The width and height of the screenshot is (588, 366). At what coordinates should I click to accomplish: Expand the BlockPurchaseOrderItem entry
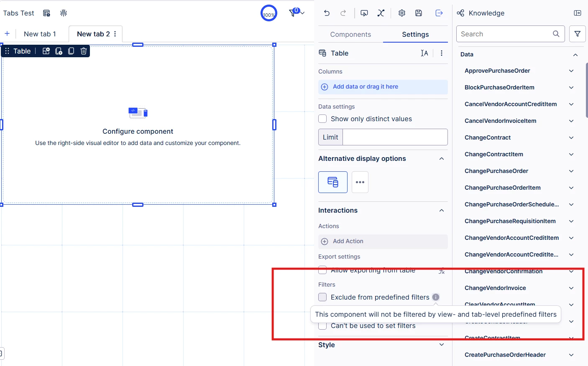coord(571,88)
